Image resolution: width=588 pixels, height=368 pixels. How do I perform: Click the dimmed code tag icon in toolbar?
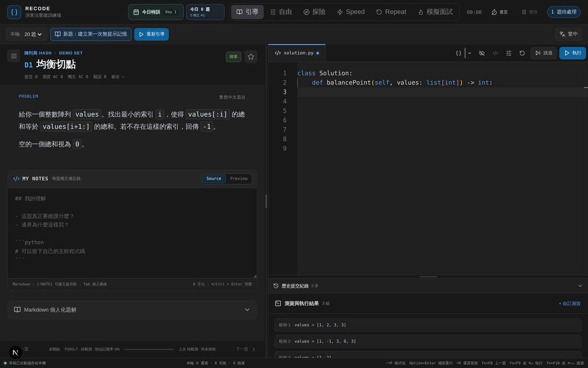point(495,53)
